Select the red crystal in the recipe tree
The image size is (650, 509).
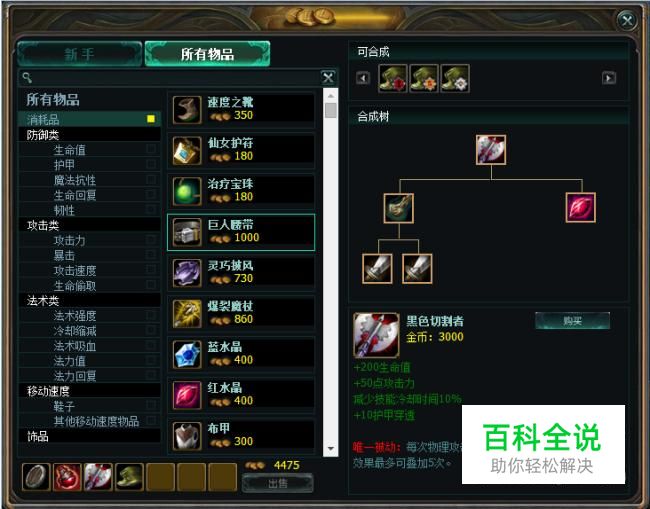(581, 208)
